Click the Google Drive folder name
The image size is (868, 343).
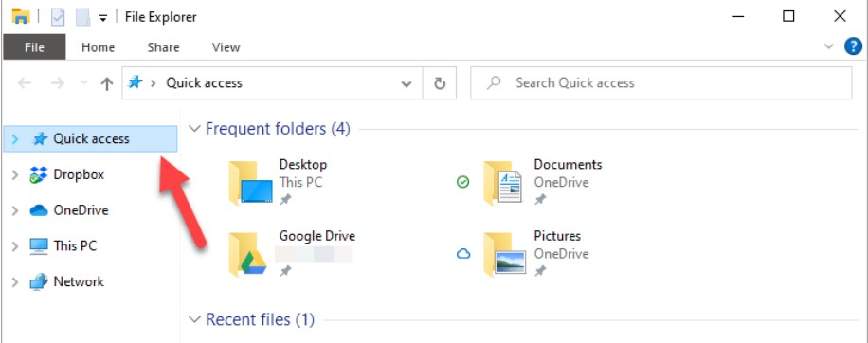[317, 236]
